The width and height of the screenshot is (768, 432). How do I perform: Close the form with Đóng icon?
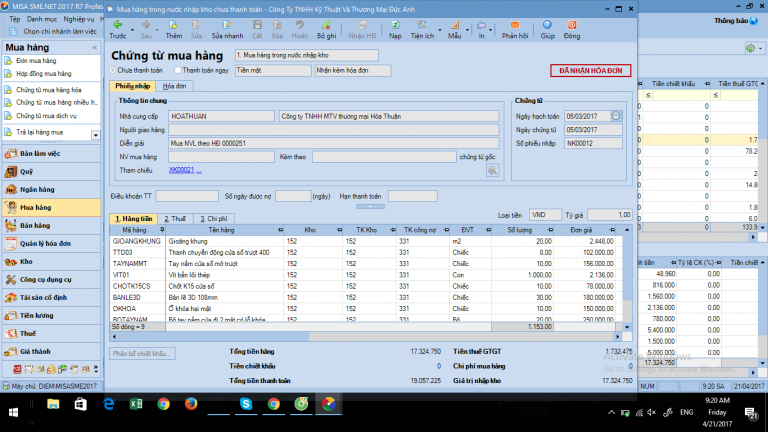point(572,29)
